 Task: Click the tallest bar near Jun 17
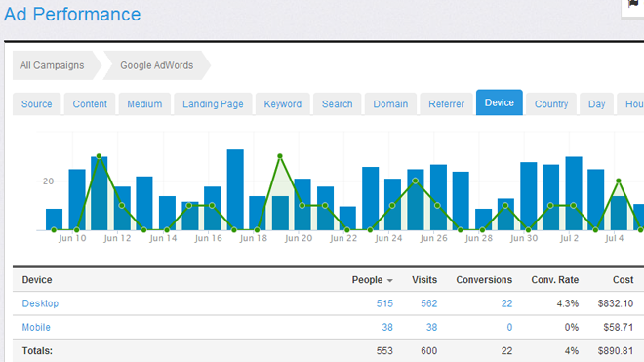tap(235, 190)
